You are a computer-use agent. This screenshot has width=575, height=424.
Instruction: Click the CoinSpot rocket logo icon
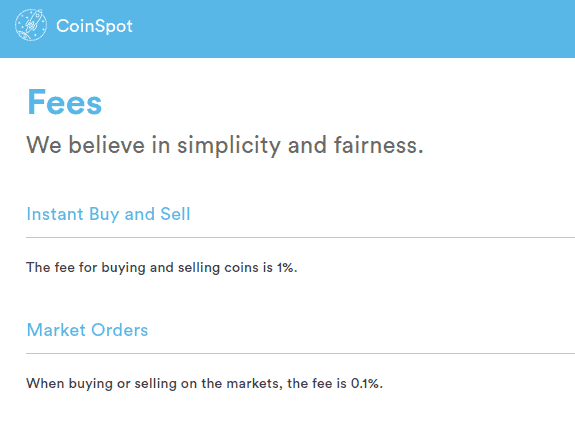coord(31,25)
